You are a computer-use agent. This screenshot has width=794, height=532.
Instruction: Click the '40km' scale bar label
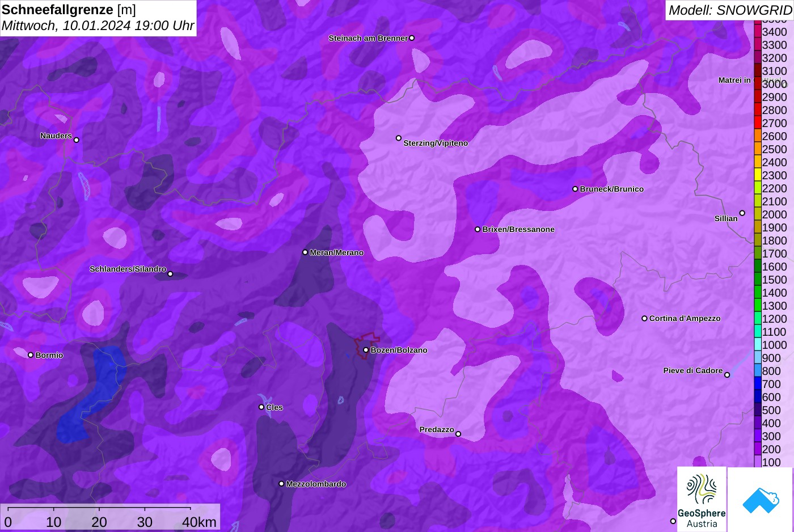(x=199, y=522)
